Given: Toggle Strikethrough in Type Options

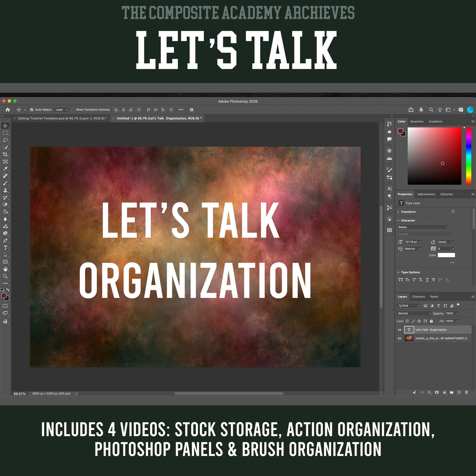Looking at the screenshot, I should [433, 280].
